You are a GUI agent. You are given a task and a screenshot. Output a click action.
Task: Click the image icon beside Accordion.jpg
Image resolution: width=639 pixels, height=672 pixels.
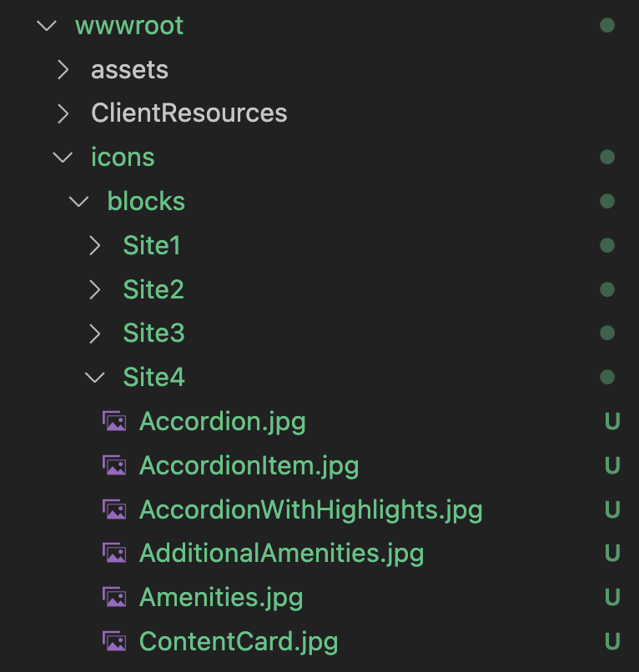tap(114, 422)
